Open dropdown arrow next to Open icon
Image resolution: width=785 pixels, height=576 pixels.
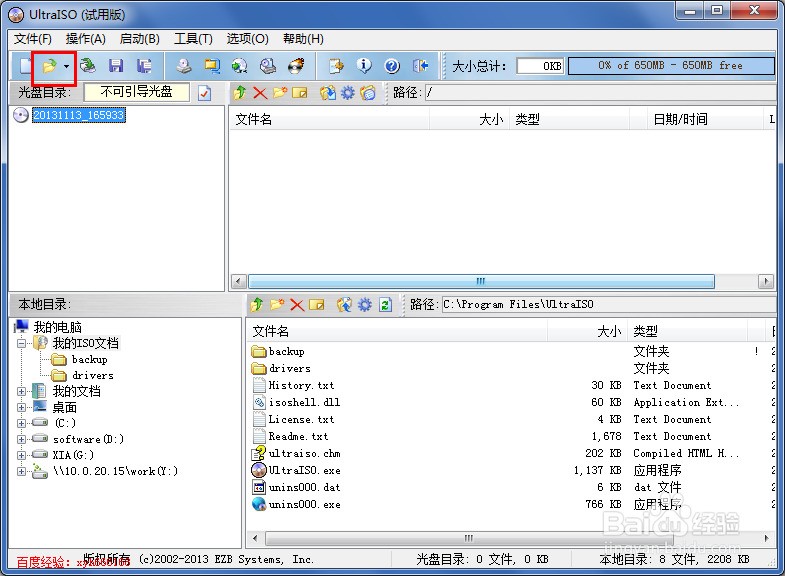[x=66, y=66]
